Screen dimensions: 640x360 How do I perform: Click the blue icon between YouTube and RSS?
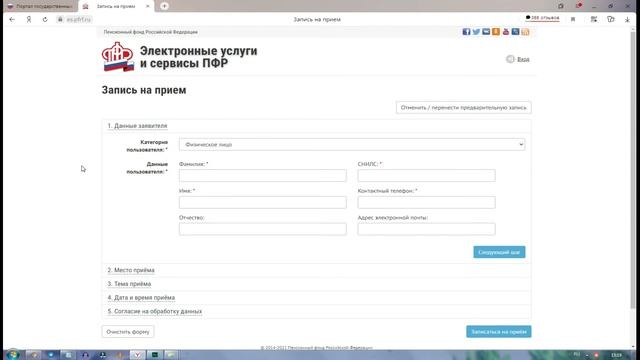tap(516, 32)
